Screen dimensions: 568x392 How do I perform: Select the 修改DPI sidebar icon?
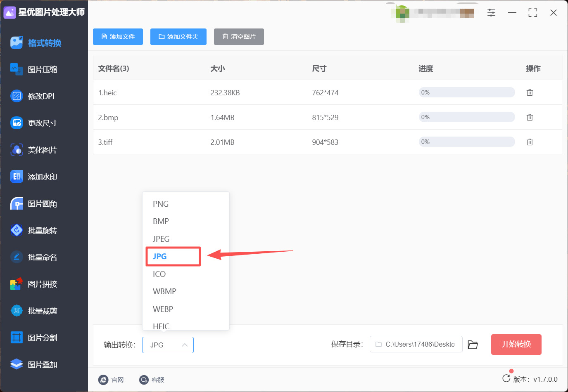coord(17,96)
